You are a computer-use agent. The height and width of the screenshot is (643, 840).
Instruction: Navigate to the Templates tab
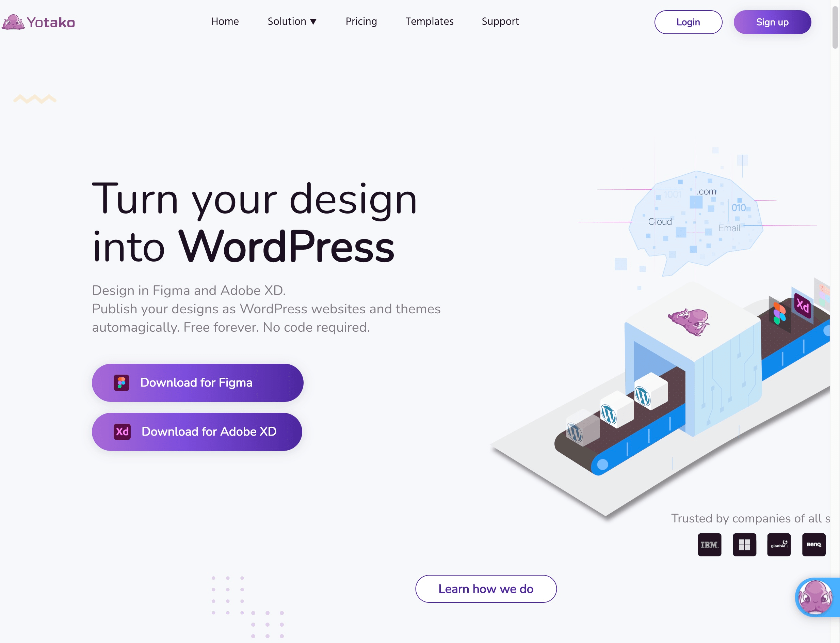429,21
